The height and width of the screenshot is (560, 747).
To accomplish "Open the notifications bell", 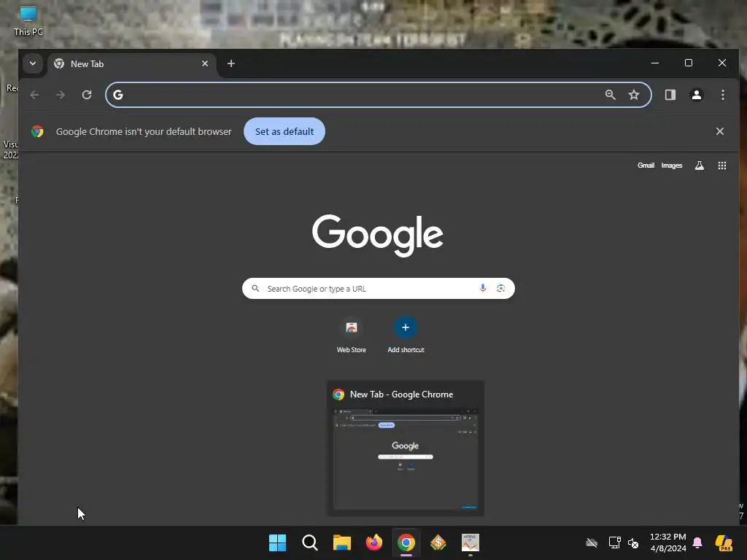I will [x=697, y=542].
